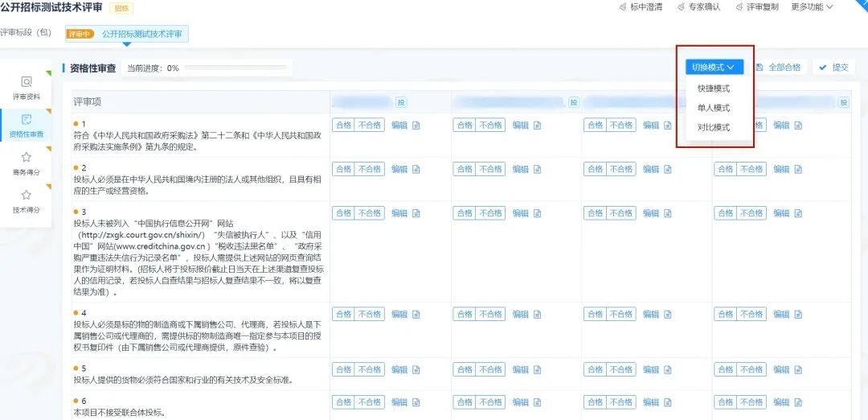Expand the 切换模式 dropdown button

point(714,68)
